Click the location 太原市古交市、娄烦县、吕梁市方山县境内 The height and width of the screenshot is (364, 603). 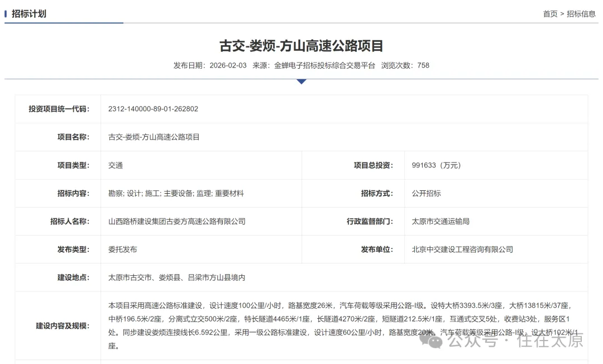coord(177,277)
